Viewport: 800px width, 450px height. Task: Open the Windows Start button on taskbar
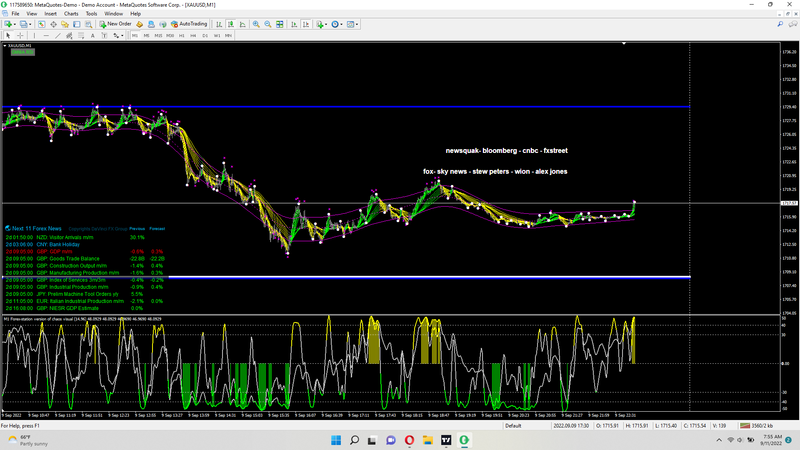334,440
